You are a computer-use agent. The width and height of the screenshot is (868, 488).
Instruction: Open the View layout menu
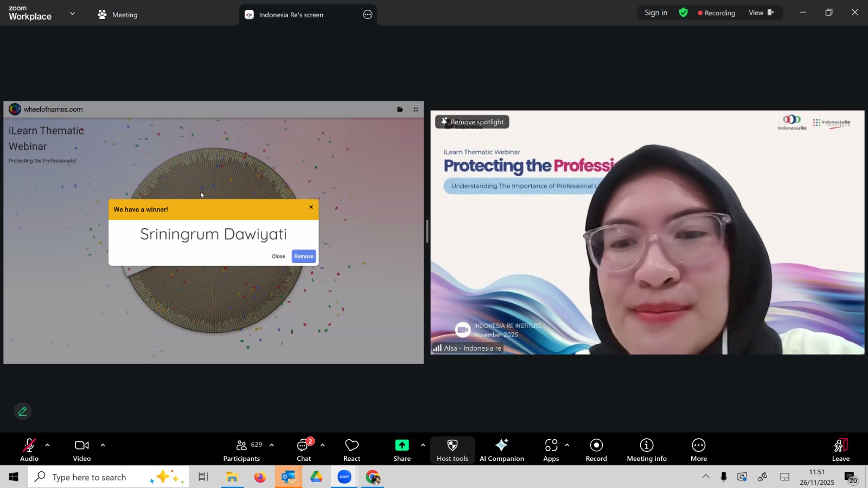[x=761, y=12]
